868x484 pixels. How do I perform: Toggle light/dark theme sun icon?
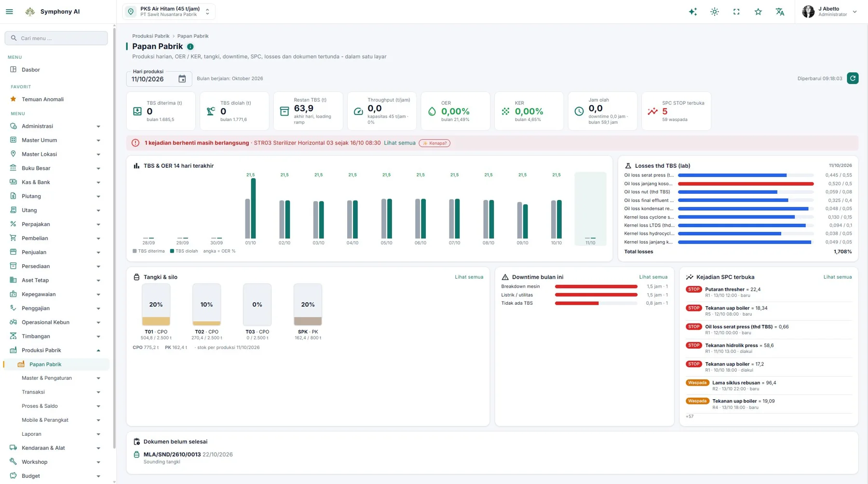(715, 12)
